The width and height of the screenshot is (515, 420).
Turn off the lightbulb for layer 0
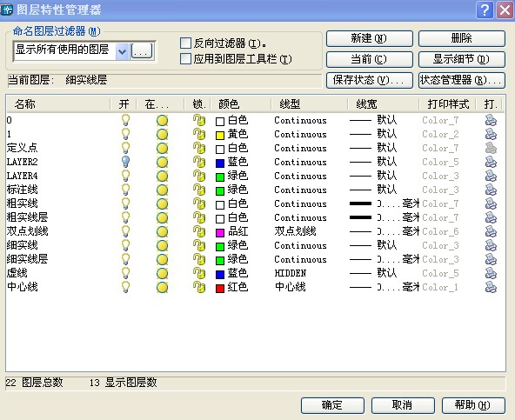[125, 120]
